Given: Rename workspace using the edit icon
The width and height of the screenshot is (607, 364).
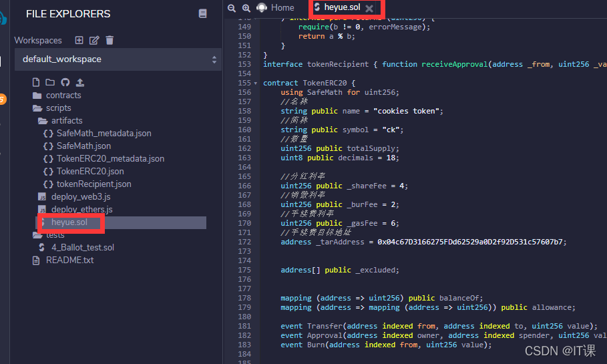Looking at the screenshot, I should (x=94, y=40).
